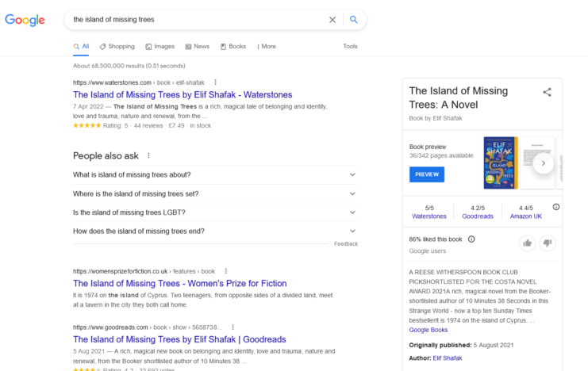Open info icon beside ratings sources
The width and height of the screenshot is (588, 371).
(555, 208)
